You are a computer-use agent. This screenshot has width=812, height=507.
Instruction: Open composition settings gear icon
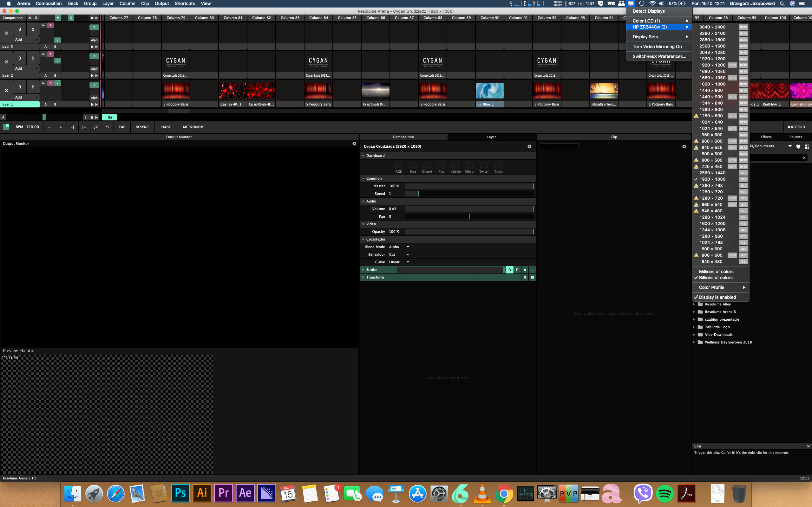529,146
